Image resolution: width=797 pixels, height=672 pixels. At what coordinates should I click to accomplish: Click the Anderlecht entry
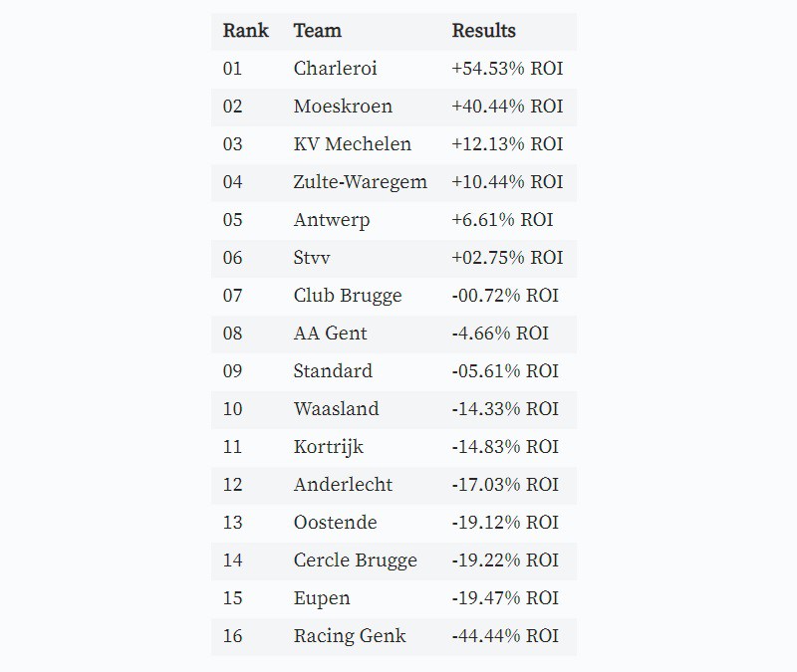[x=343, y=485]
